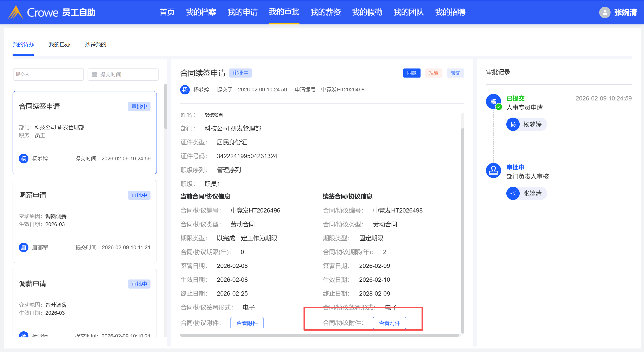Click the 转交 transfer button
Image resolution: width=644 pixels, height=352 pixels.
point(455,73)
